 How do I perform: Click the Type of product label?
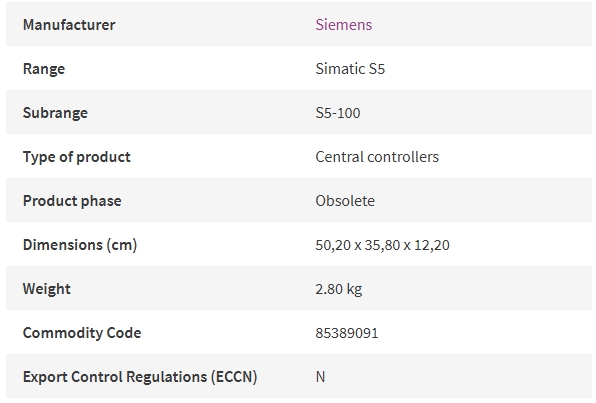click(76, 157)
